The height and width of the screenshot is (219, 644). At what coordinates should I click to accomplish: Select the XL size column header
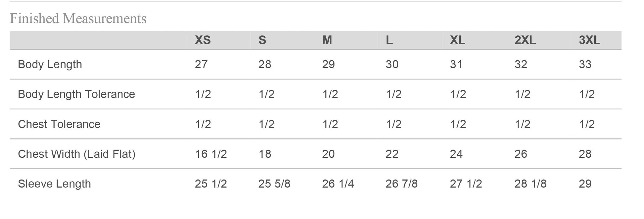coord(457,40)
